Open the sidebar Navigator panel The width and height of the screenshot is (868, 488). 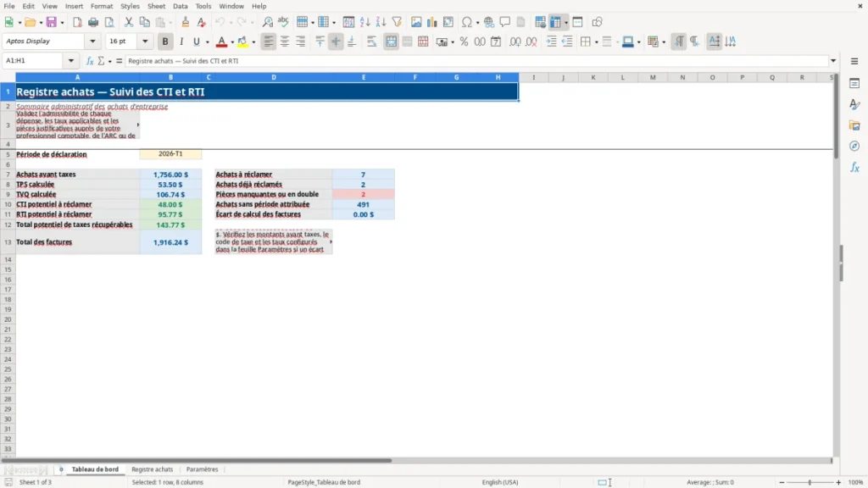click(854, 146)
